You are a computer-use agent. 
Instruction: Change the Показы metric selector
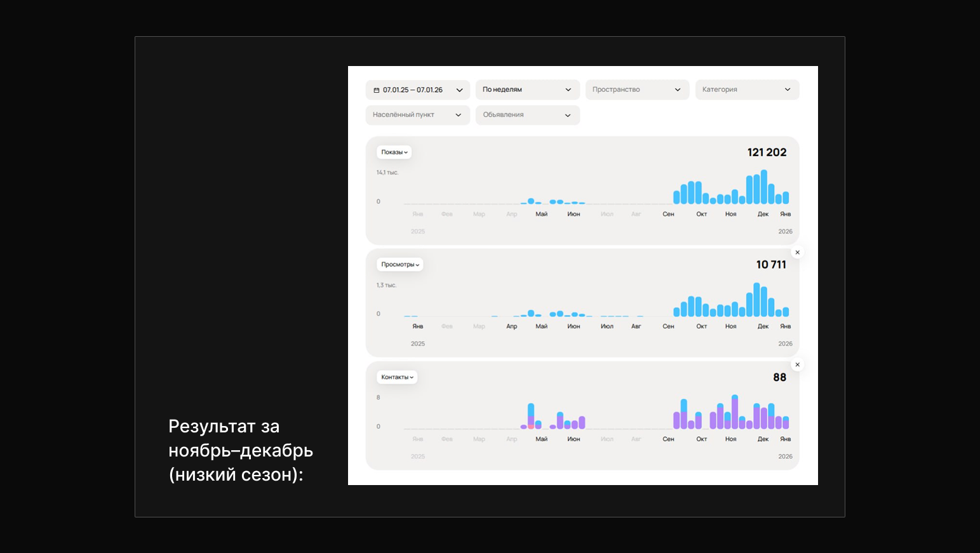(394, 152)
